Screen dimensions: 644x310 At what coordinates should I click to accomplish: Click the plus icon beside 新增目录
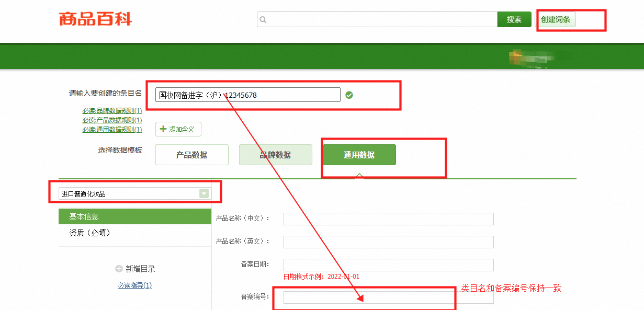click(x=119, y=269)
